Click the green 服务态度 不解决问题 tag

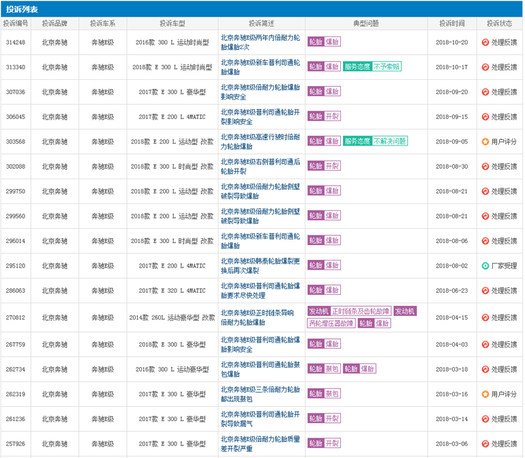(375, 141)
